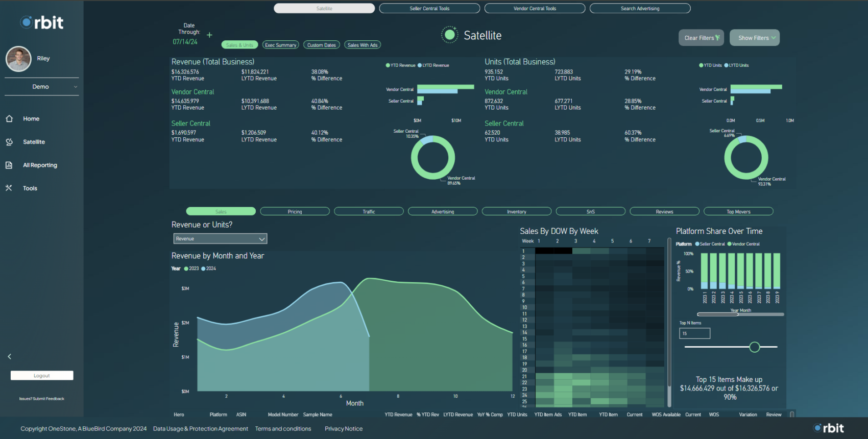Image resolution: width=868 pixels, height=439 pixels.
Task: Click the Tools wrench icon
Action: point(9,188)
